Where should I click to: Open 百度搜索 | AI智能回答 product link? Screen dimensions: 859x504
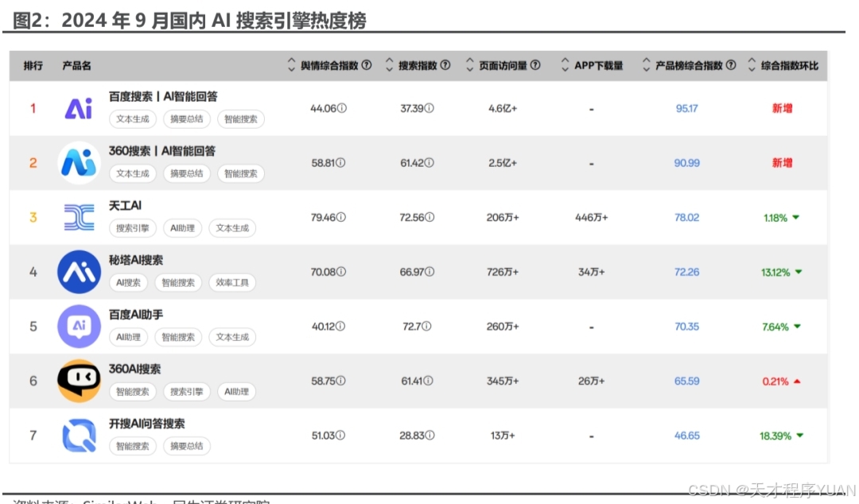point(163,96)
